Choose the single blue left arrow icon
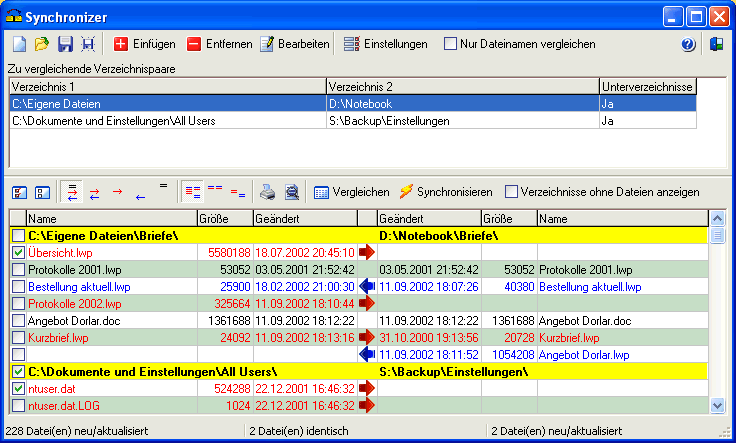Viewport: 736px width, 443px height. coord(140,197)
